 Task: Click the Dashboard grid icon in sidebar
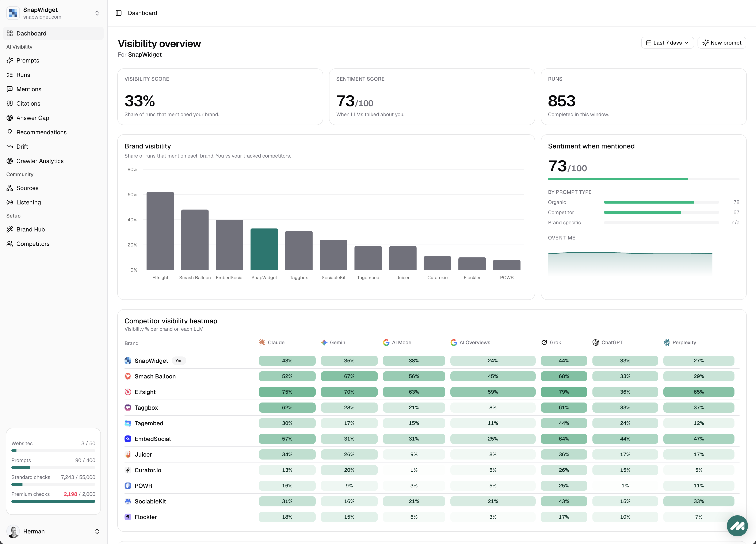pos(10,33)
